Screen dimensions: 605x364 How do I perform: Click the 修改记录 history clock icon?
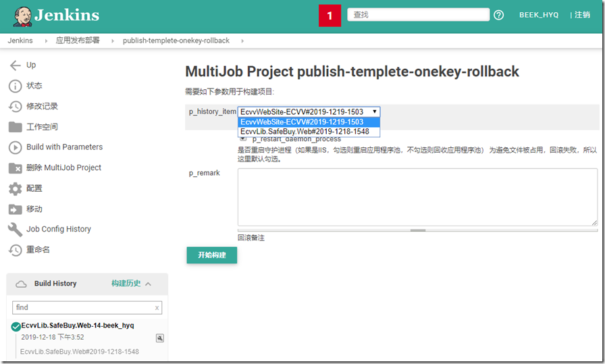15,107
